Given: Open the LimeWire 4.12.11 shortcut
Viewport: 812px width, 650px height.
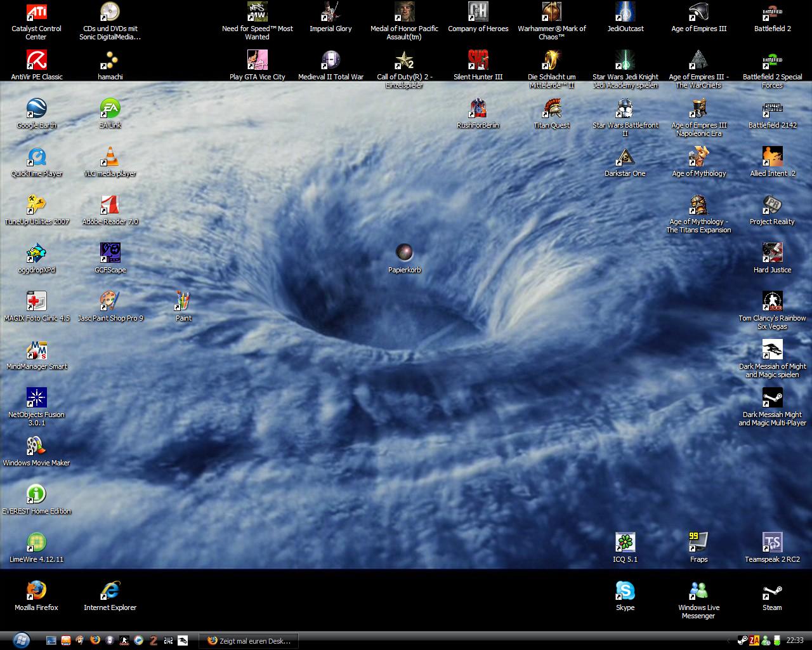Looking at the screenshot, I should [36, 543].
